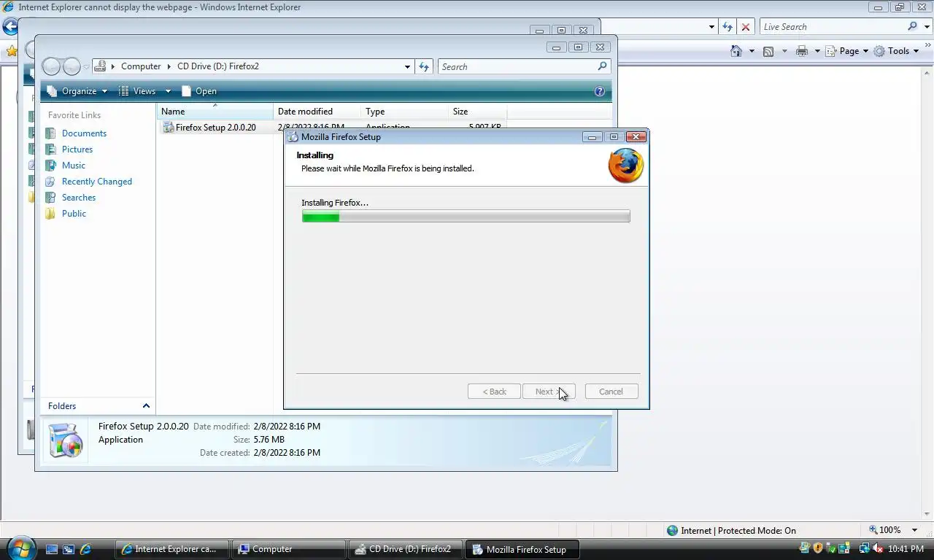The image size is (934, 560).
Task: Launch Internet Explorer from Quick Launch
Action: [x=85, y=549]
